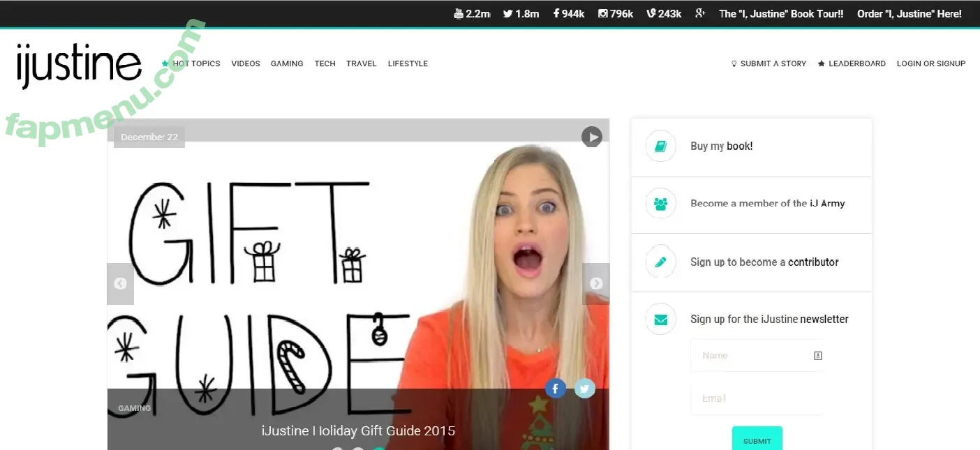Open The "I, Justine" Book Tour link
The width and height of the screenshot is (980, 450).
pos(781,13)
